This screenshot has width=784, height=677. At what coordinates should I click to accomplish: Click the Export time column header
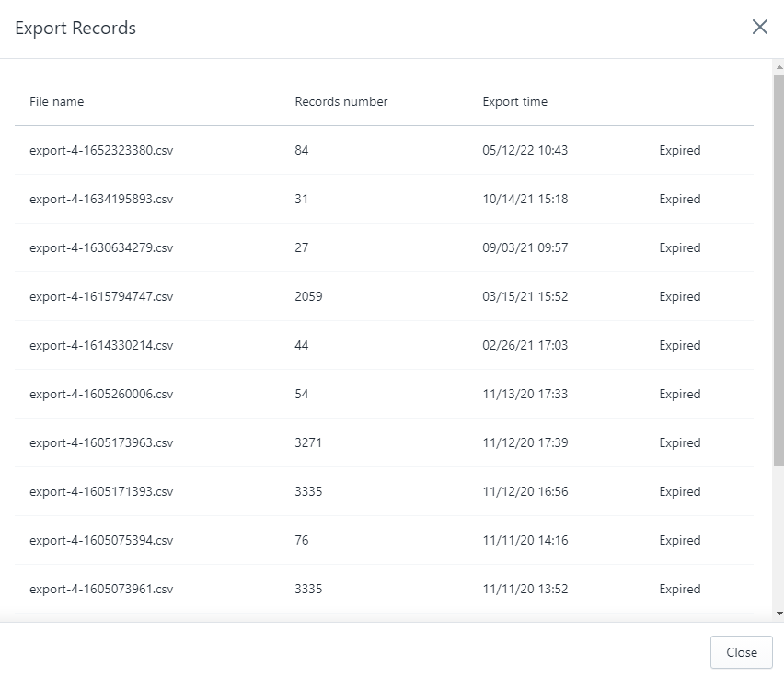click(514, 101)
